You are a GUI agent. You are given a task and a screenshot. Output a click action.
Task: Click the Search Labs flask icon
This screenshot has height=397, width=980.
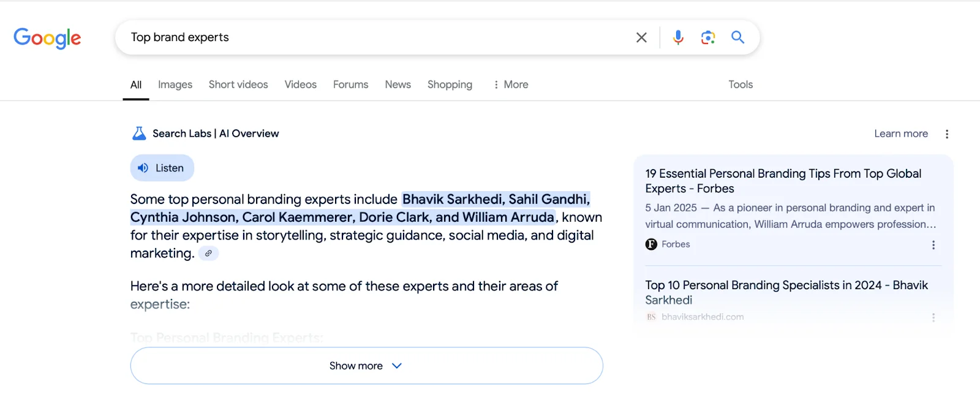tap(139, 134)
